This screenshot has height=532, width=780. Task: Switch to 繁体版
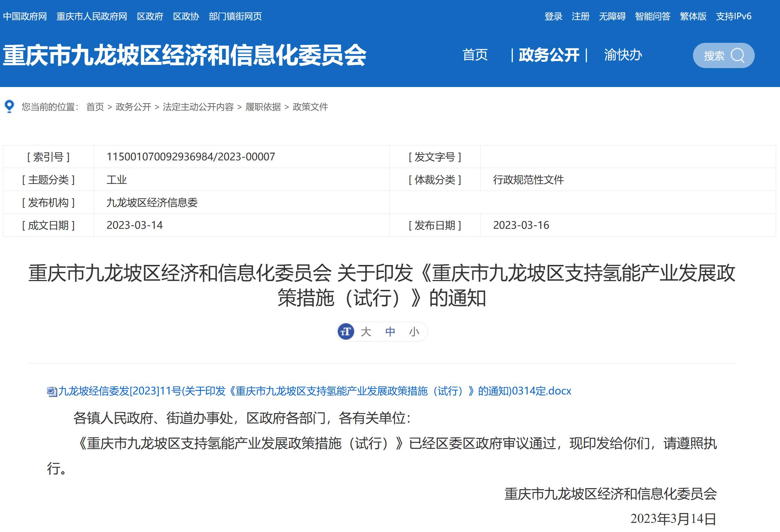693,16
